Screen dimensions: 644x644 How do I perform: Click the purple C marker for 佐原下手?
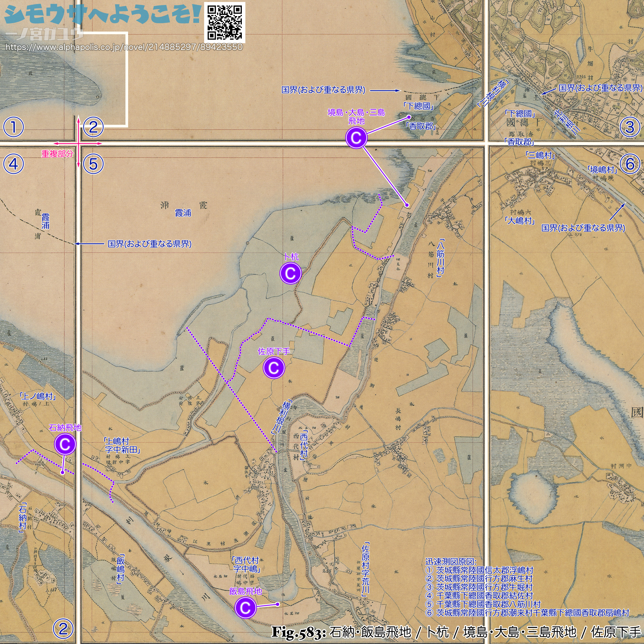(274, 368)
